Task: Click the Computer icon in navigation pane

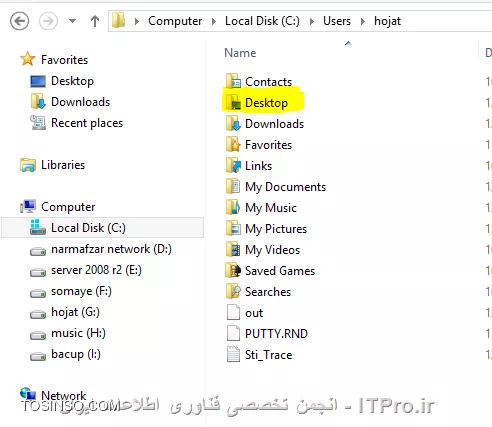Action: [x=28, y=207]
